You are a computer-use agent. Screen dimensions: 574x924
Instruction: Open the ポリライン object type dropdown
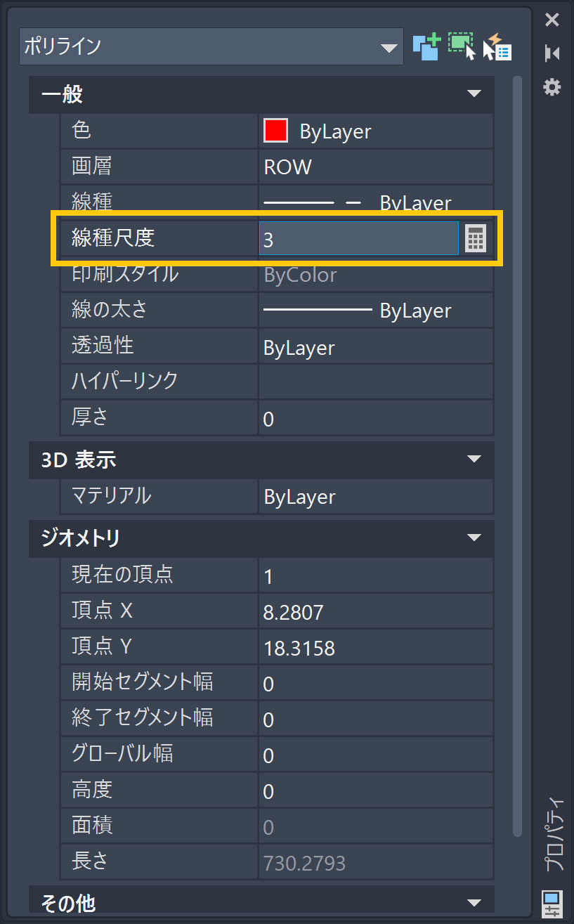(x=389, y=48)
